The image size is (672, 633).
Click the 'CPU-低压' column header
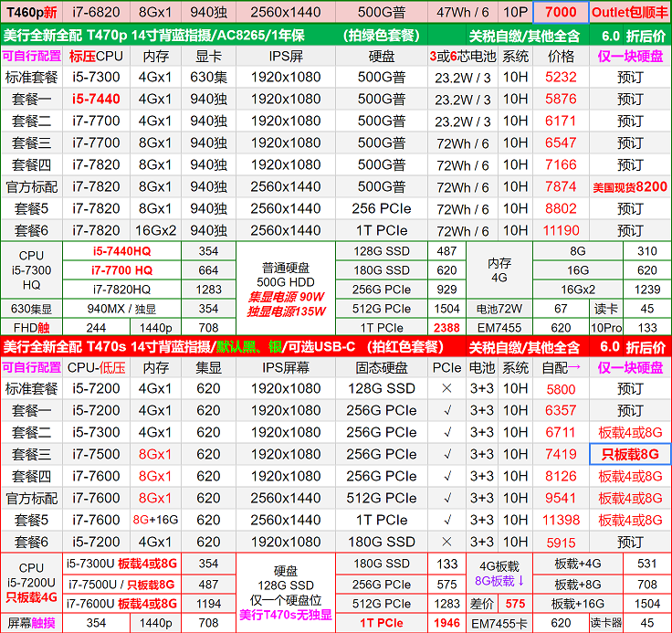96,367
